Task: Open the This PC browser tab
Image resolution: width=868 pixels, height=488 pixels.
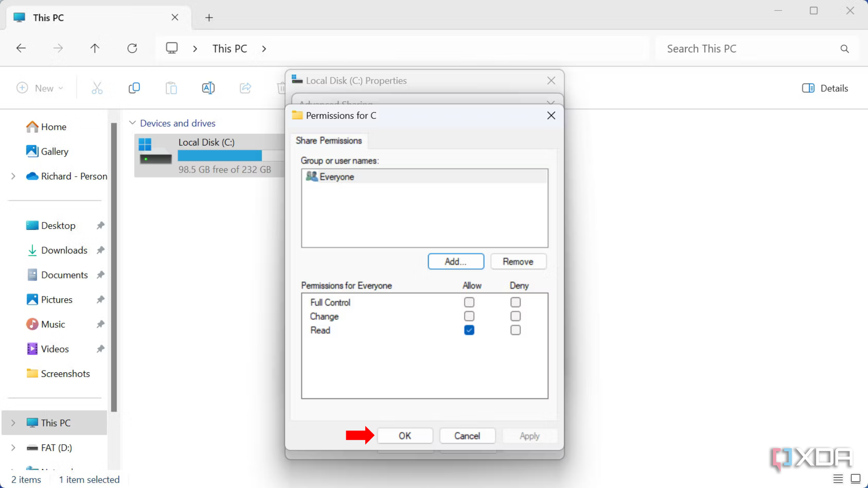Action: click(x=50, y=18)
